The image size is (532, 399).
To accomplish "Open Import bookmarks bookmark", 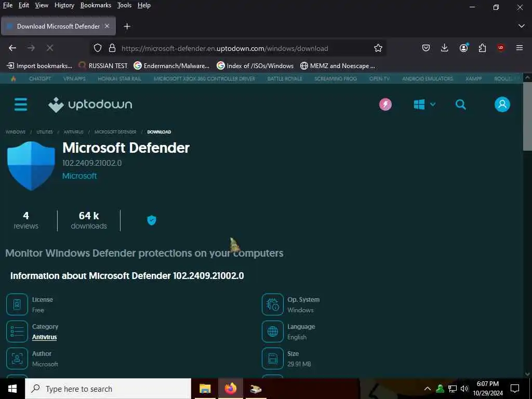I will (39, 66).
